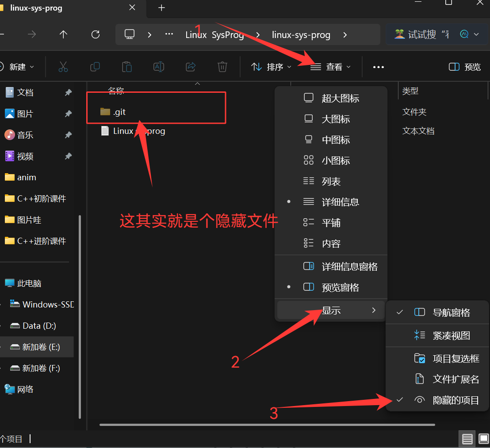Switch to large thumbnails view in status bar
Screen dimensions: 490x448
(483, 439)
